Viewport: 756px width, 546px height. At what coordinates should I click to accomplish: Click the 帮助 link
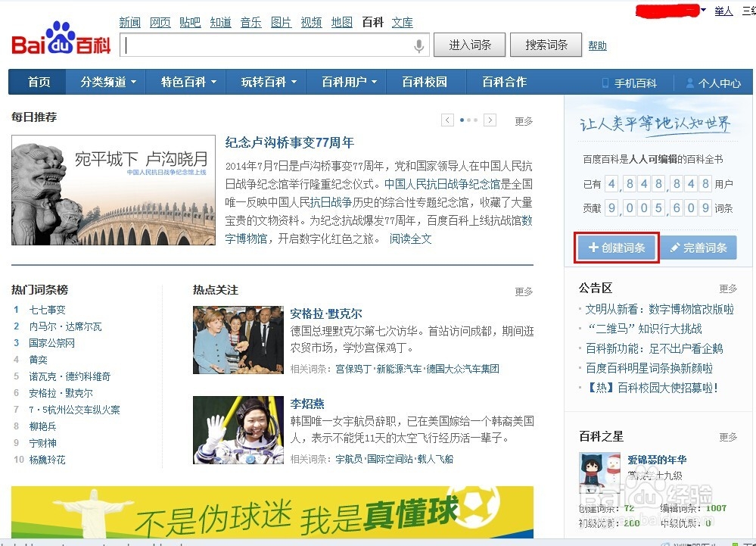597,45
